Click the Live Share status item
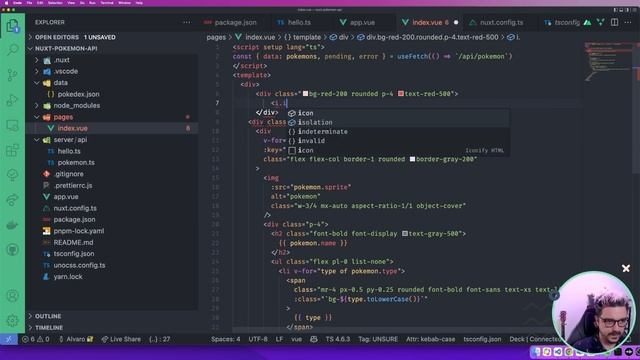Viewport: 640px width, 360px height. (121, 339)
